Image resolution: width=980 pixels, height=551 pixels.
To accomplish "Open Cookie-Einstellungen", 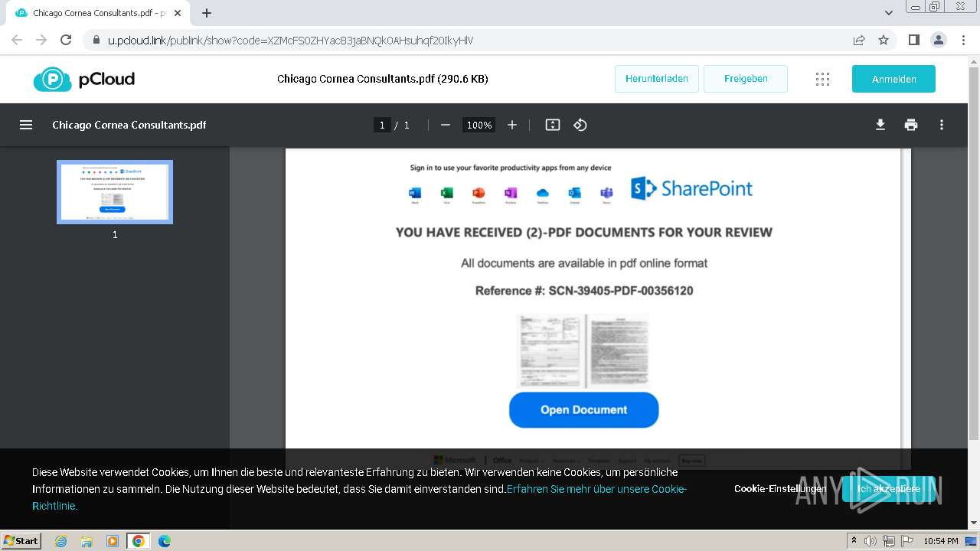I will click(780, 489).
